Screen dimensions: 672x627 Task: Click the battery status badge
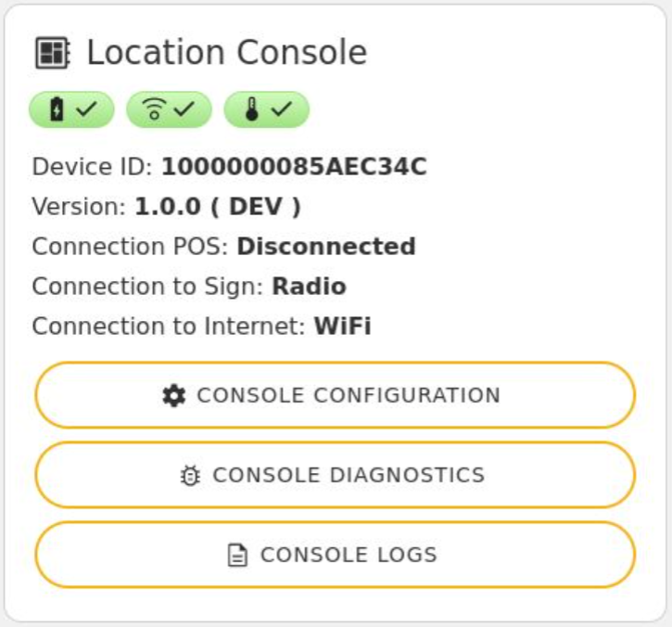click(71, 109)
